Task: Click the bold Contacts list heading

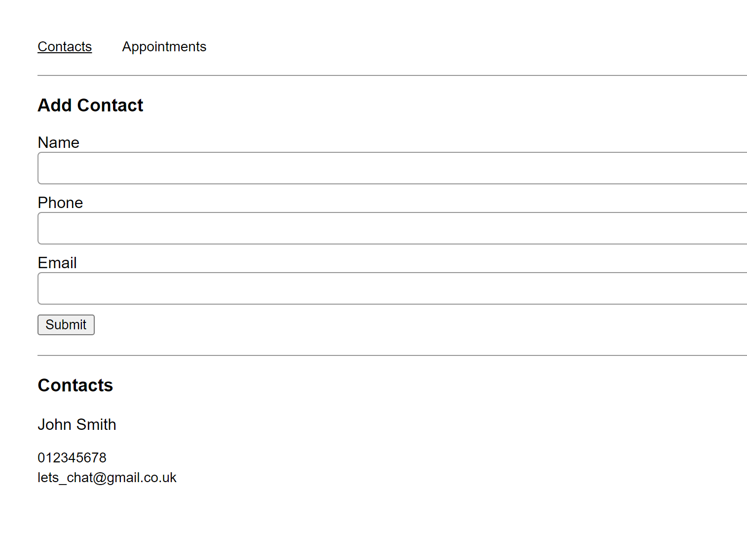Action: click(x=75, y=385)
